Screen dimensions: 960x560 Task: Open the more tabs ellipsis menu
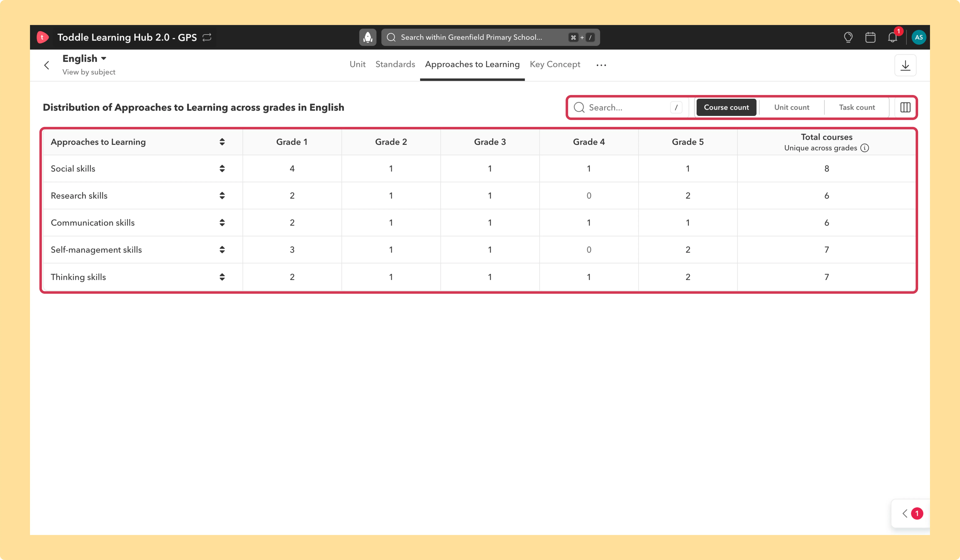click(601, 65)
